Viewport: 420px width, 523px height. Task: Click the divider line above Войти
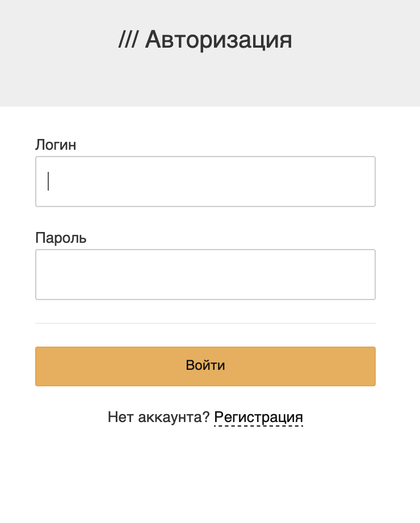(205, 323)
